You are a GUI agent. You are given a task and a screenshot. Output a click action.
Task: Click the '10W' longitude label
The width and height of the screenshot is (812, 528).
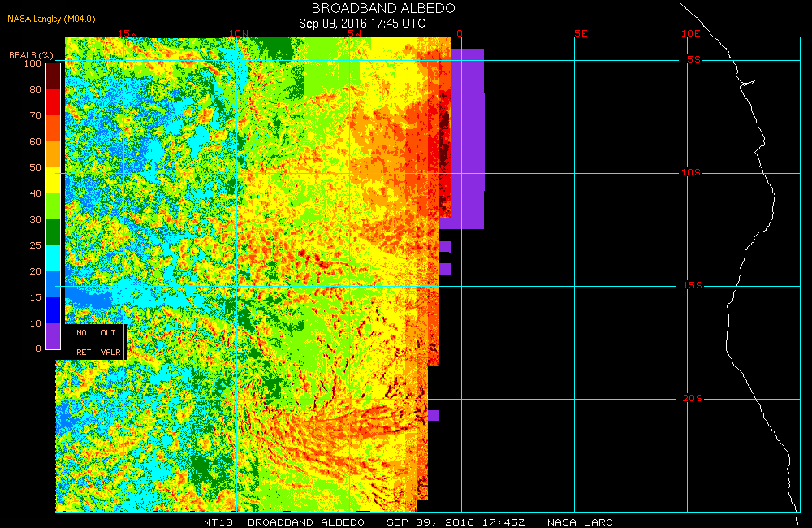click(239, 33)
